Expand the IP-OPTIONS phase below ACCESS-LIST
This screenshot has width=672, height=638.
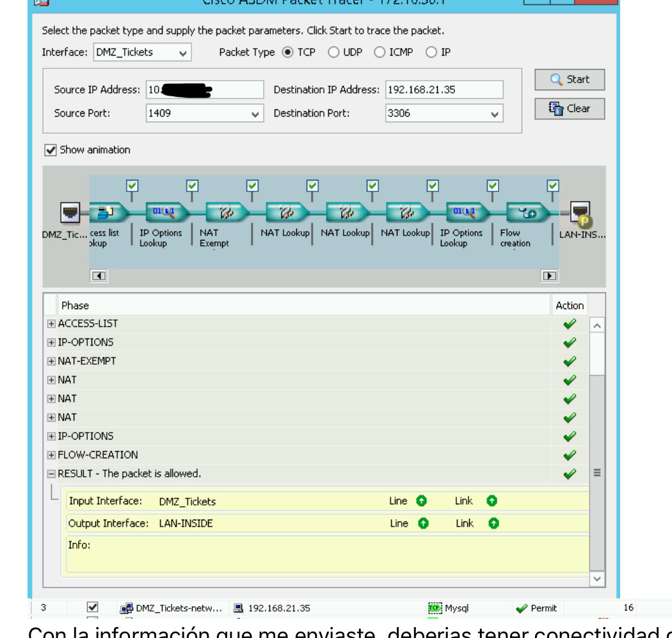click(x=51, y=342)
